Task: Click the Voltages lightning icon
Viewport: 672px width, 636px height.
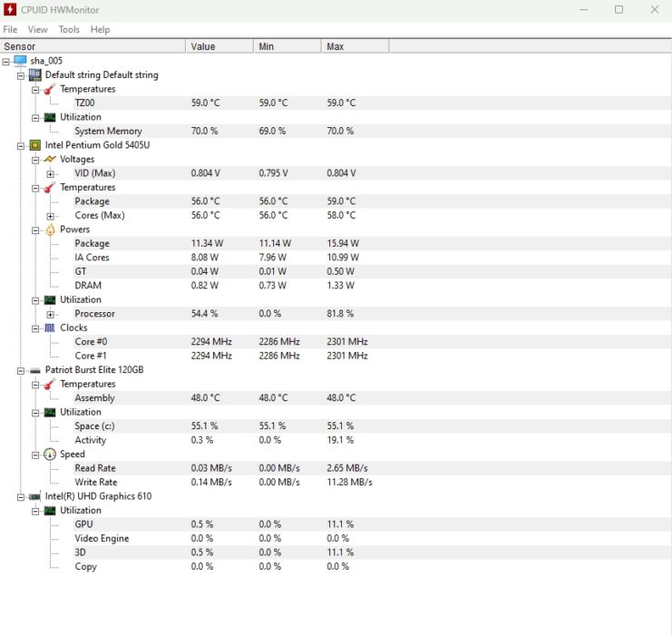Action: [50, 159]
